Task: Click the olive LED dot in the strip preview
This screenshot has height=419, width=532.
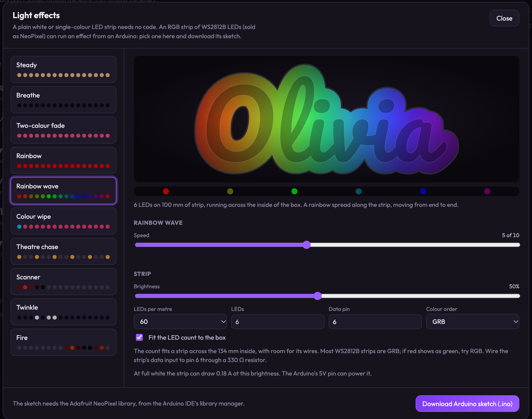Action: [x=230, y=191]
